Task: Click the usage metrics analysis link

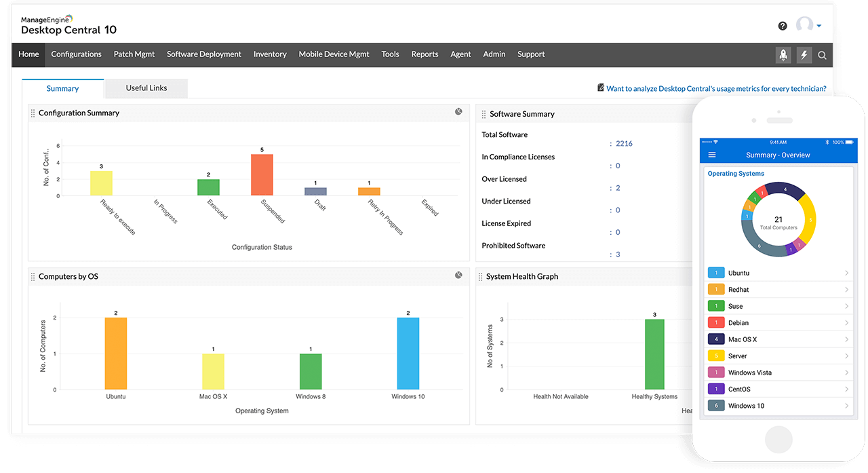Action: click(x=715, y=88)
